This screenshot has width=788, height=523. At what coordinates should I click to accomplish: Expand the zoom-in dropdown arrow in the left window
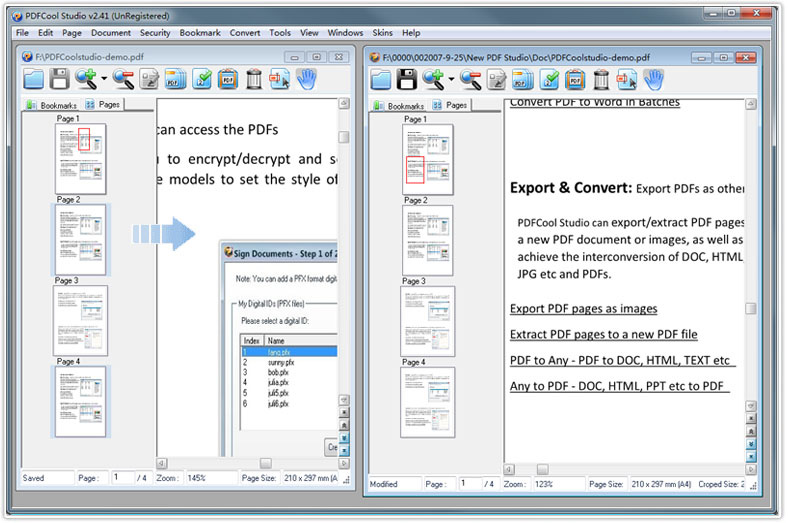pos(104,78)
